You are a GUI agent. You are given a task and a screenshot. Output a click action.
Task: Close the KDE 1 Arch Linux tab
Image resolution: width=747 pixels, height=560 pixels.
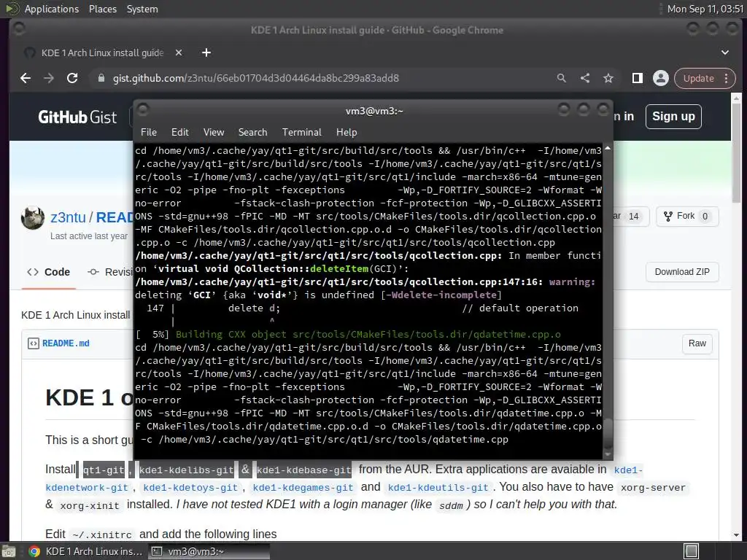click(x=179, y=52)
